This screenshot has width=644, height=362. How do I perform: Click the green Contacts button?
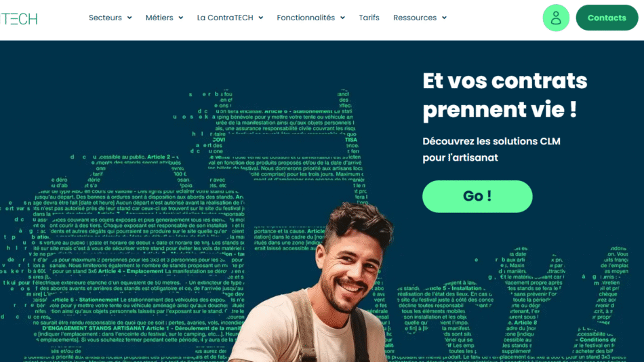pyautogui.click(x=607, y=18)
